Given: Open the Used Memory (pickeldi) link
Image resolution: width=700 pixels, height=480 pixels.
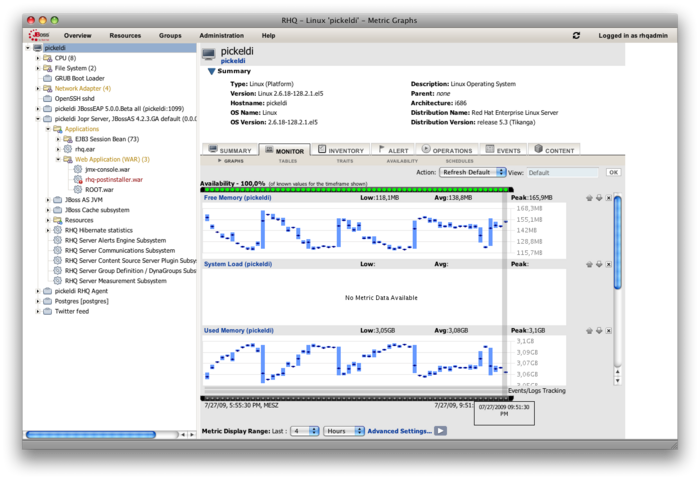Looking at the screenshot, I should tap(239, 331).
